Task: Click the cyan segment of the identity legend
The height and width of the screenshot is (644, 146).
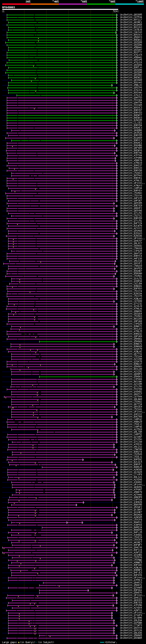Action: [130, 4]
